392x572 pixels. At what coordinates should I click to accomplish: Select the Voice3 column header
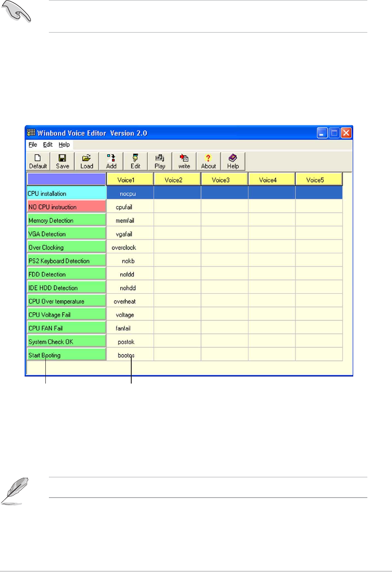point(224,180)
